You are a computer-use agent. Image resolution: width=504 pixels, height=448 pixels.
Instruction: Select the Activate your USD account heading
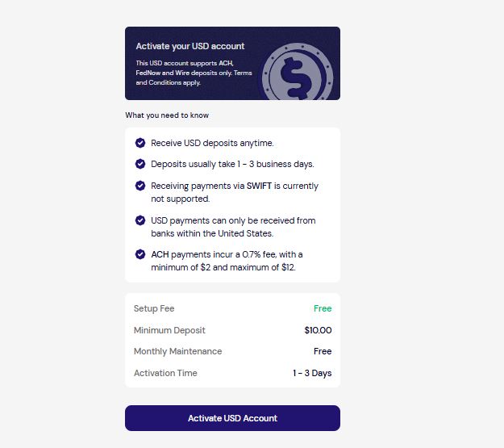pyautogui.click(x=190, y=46)
